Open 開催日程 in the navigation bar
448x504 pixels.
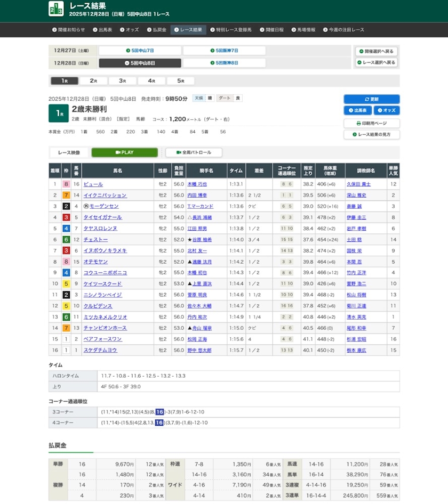click(x=271, y=30)
